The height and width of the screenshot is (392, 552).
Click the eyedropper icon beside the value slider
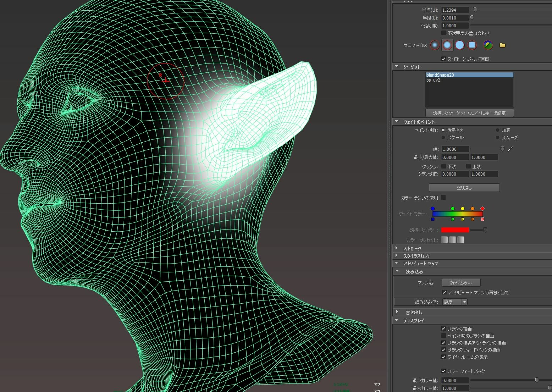510,149
